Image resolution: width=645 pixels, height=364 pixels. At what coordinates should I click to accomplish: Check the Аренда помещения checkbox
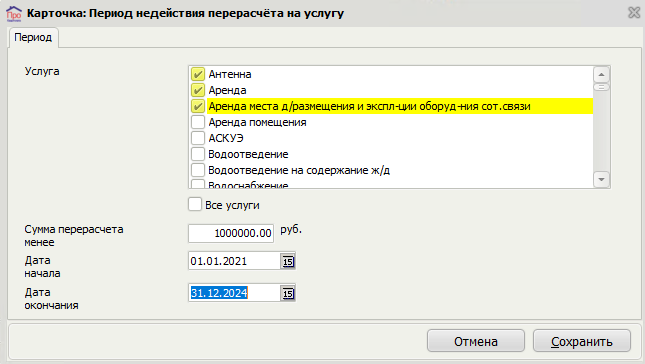(198, 122)
